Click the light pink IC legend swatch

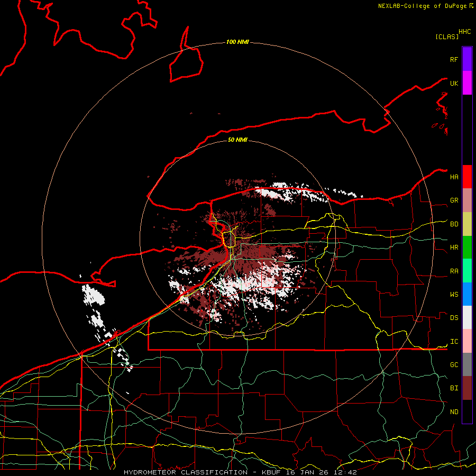click(467, 341)
